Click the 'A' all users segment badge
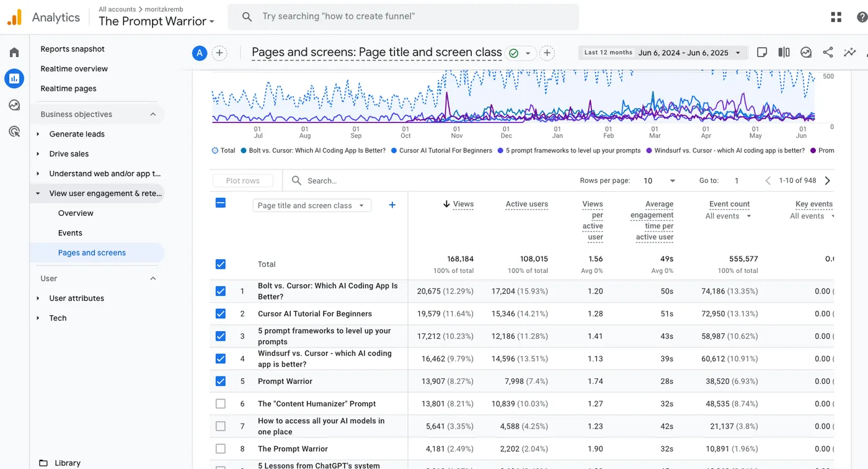Image resolution: width=868 pixels, height=469 pixels. 199,53
